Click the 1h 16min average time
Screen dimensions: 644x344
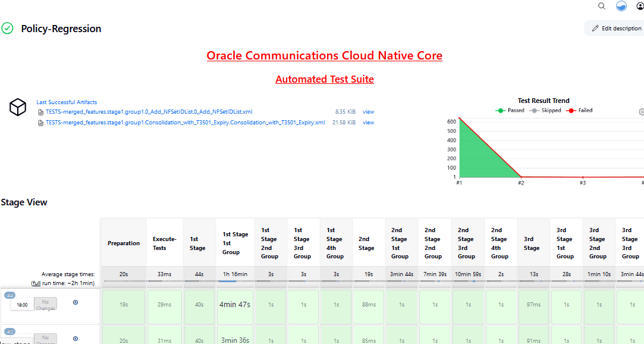click(x=235, y=274)
